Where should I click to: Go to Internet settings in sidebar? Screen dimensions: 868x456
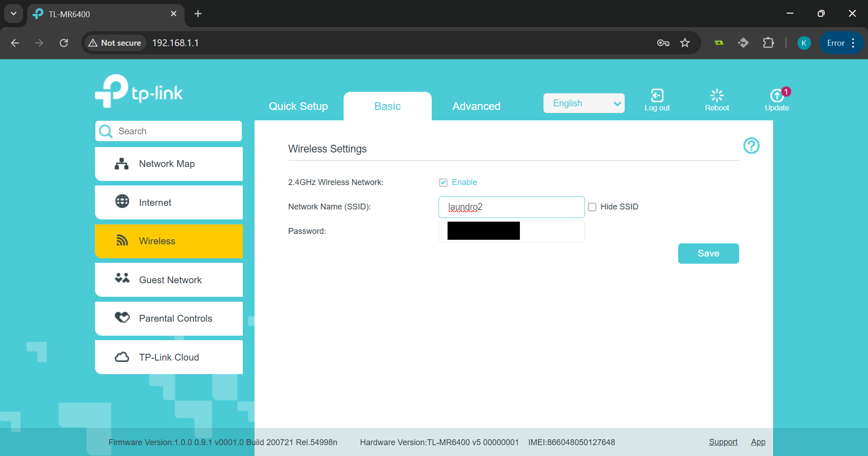pyautogui.click(x=169, y=202)
